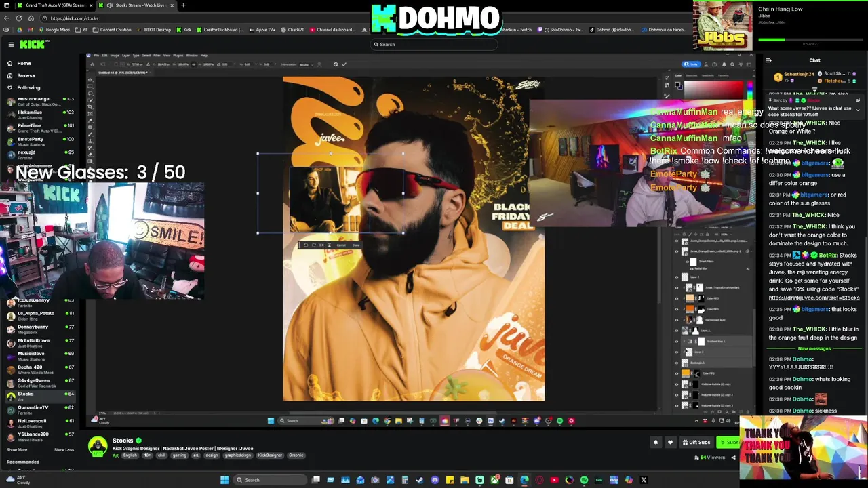Select Untitled-11 document tab in Photoshop
This screenshot has width=868, height=488.
coord(123,72)
